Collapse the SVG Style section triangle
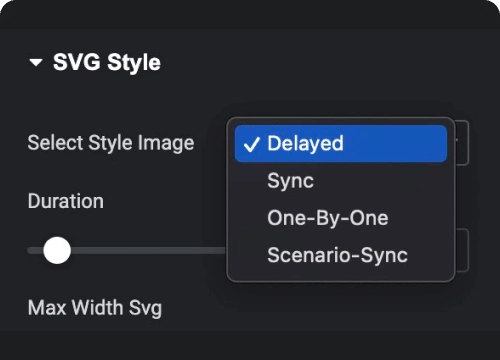The width and height of the screenshot is (500, 360). pyautogui.click(x=36, y=62)
